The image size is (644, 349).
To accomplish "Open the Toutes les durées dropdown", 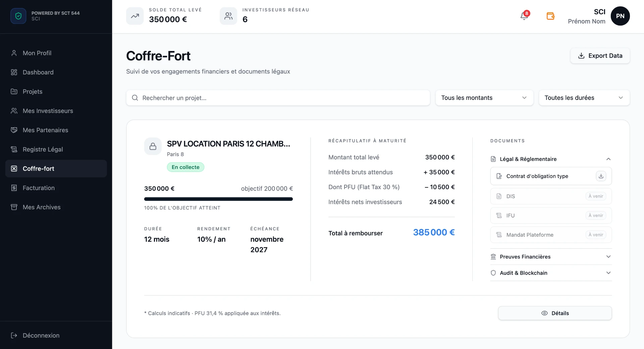I will point(584,98).
